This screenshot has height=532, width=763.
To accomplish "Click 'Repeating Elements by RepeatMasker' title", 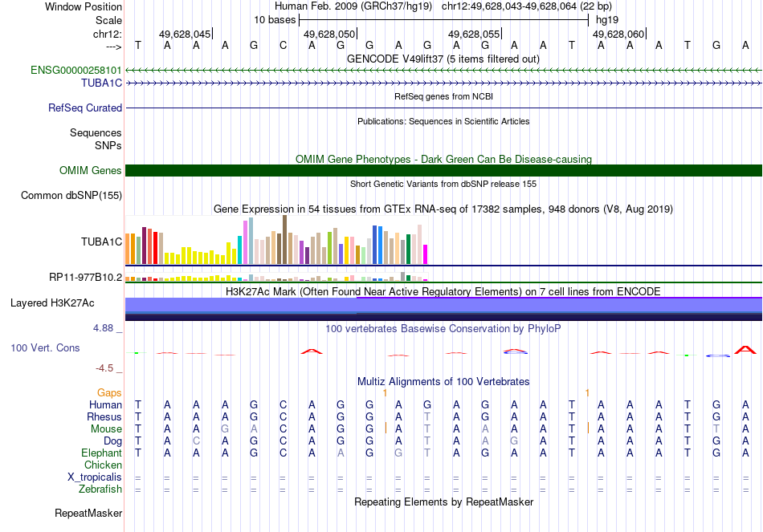I will pos(443,502).
